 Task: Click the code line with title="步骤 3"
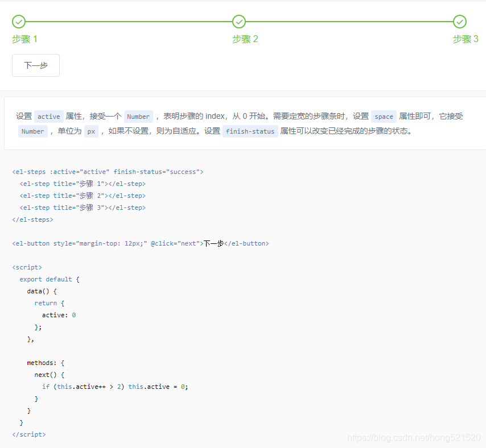click(x=83, y=208)
